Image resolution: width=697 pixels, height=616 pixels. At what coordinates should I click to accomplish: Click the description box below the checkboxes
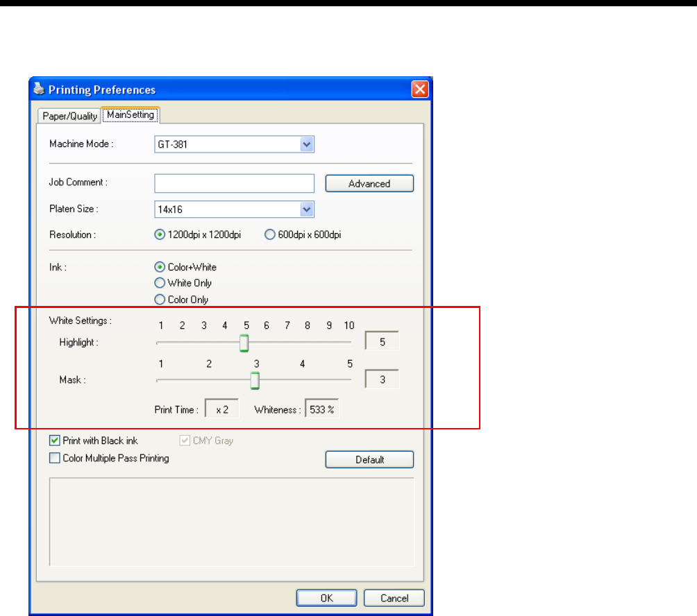232,522
